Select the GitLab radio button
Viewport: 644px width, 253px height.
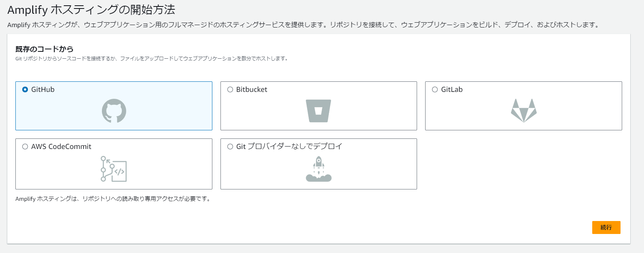(435, 89)
